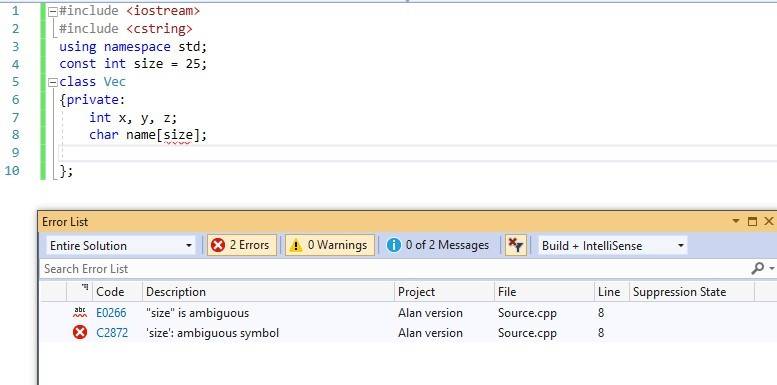The height and width of the screenshot is (385, 777).
Task: Click the Search Error List field
Action: pos(394,269)
